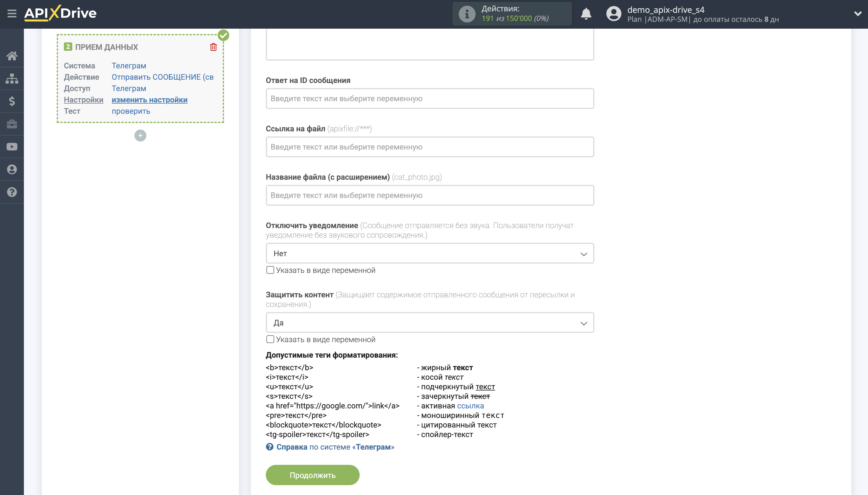Click the Ответ на ID сообщения field
868x495 pixels.
pyautogui.click(x=430, y=99)
